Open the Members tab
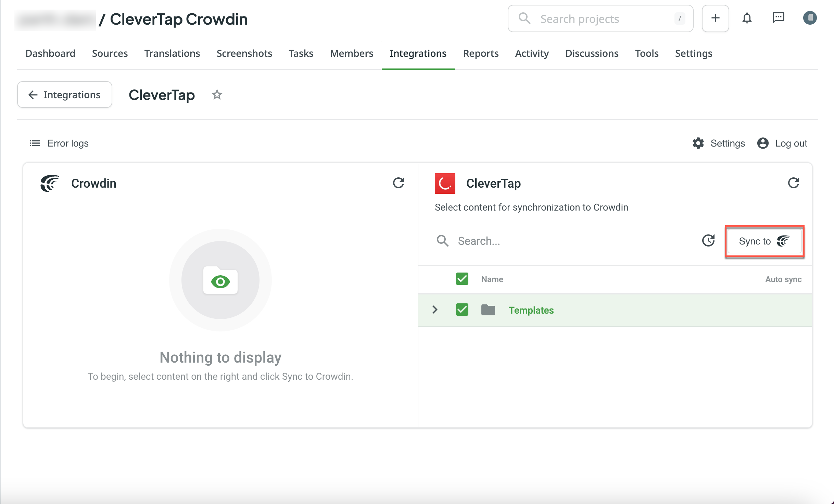The image size is (834, 504). pyautogui.click(x=352, y=53)
